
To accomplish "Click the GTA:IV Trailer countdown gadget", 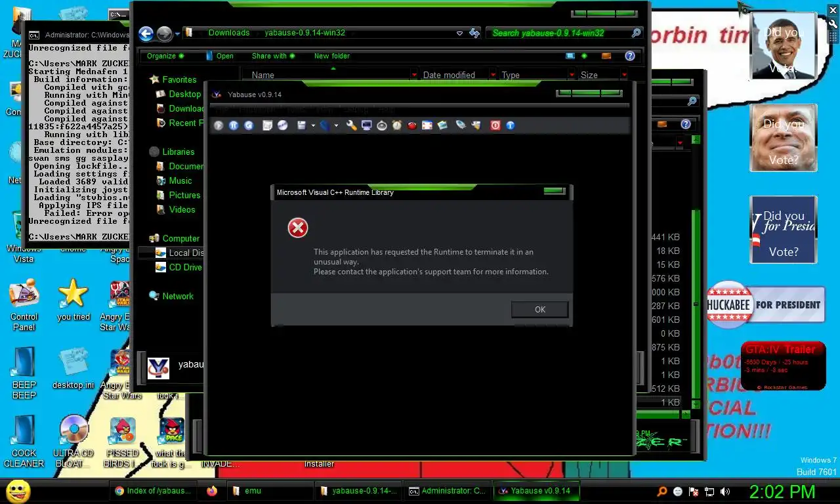I will coord(783,366).
